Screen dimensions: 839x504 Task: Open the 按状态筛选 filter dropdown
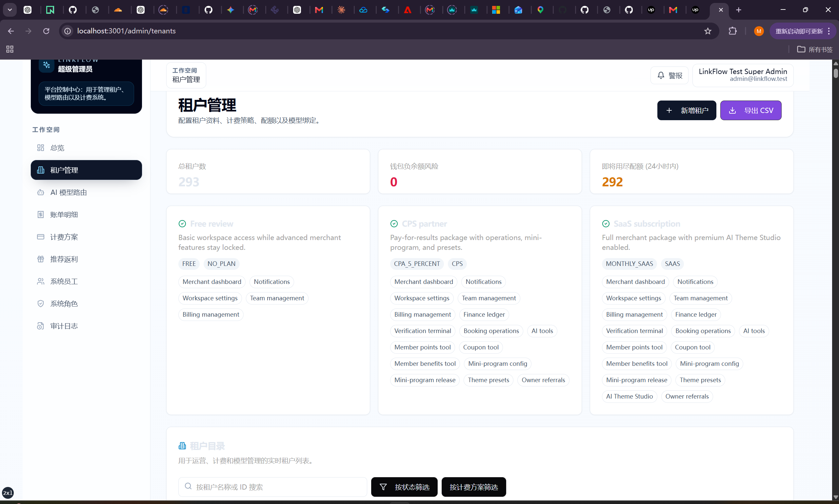[404, 487]
